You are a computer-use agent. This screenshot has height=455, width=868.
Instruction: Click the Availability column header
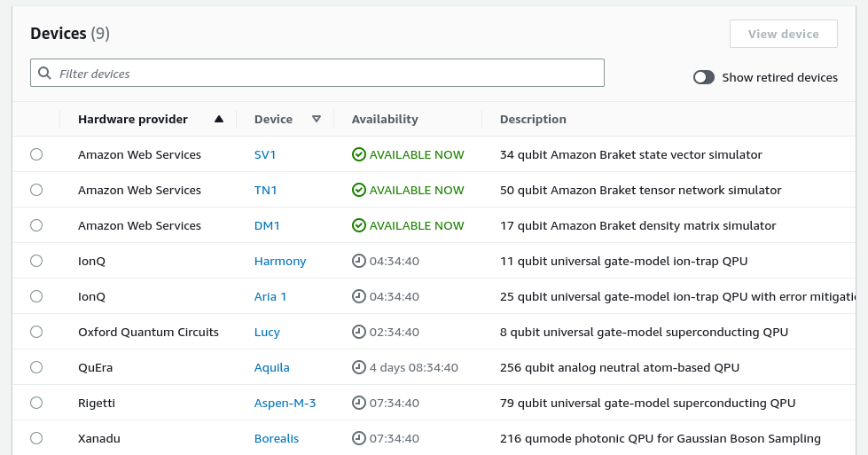(385, 119)
